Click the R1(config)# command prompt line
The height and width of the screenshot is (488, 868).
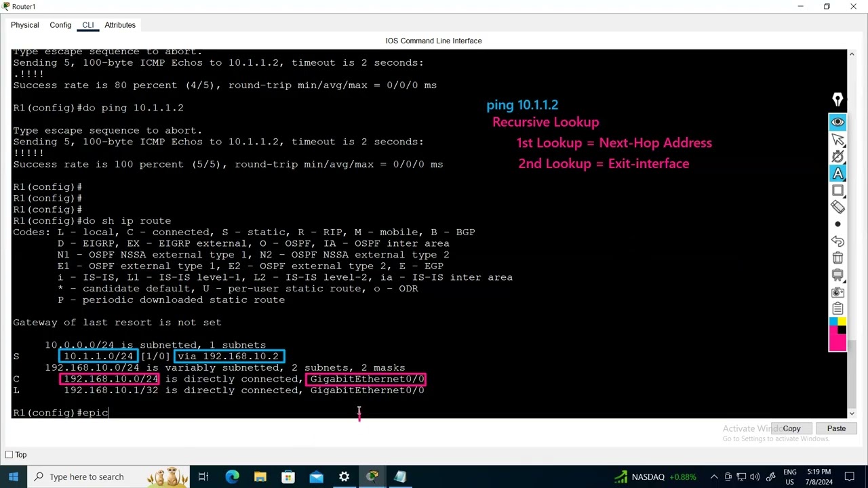pos(61,413)
